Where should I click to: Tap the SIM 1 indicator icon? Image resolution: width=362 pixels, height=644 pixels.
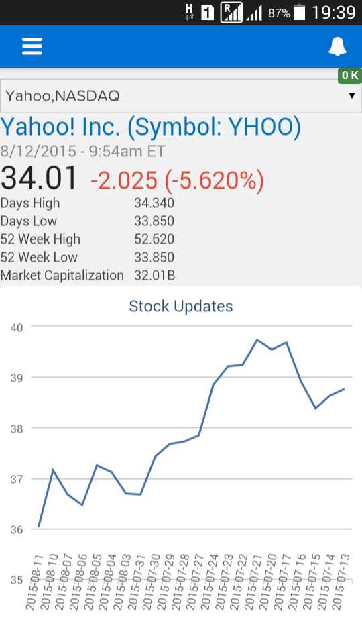pyautogui.click(x=207, y=13)
